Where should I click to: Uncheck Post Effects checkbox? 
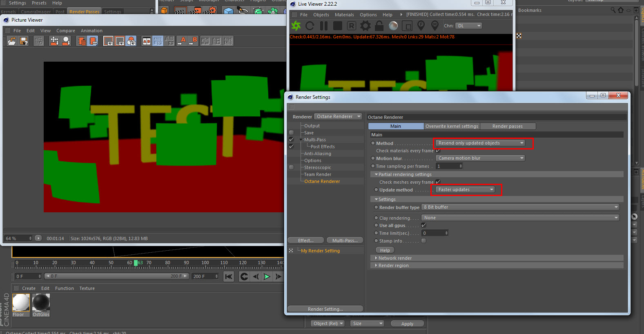(291, 147)
